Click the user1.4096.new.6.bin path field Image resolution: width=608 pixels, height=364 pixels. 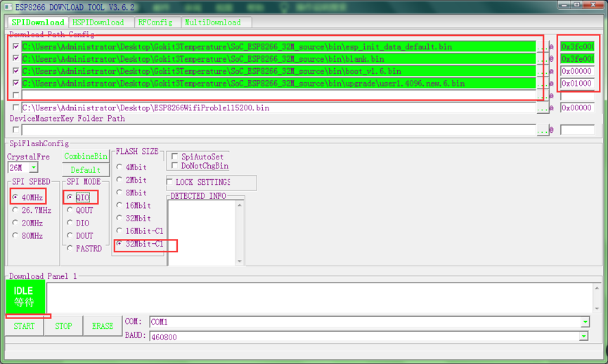279,84
